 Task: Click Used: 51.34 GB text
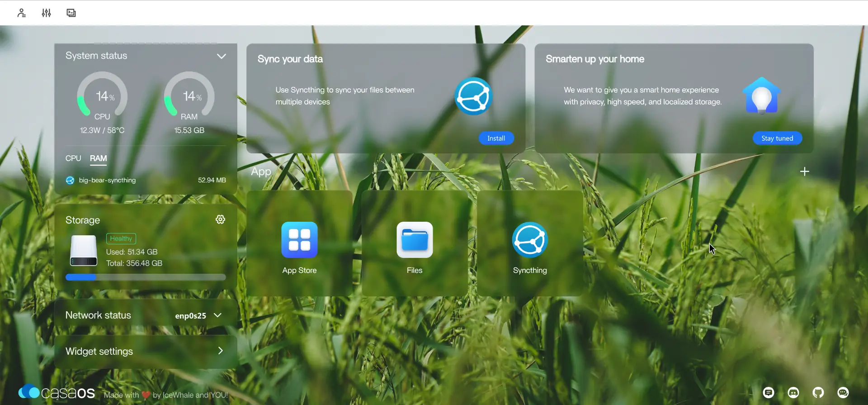[132, 252]
